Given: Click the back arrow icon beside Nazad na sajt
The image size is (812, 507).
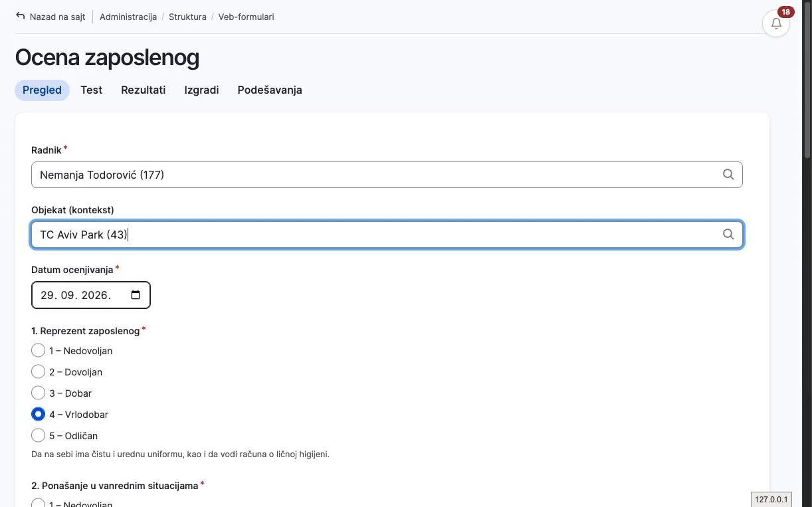Looking at the screenshot, I should pos(21,17).
